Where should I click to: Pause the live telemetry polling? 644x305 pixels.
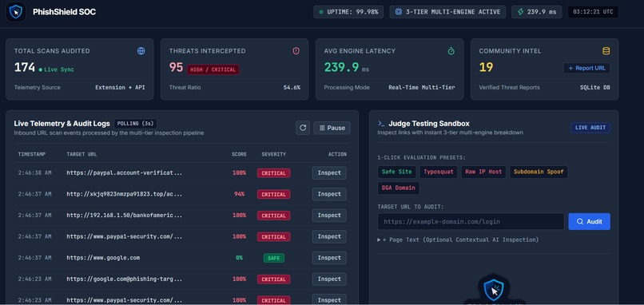(x=332, y=128)
